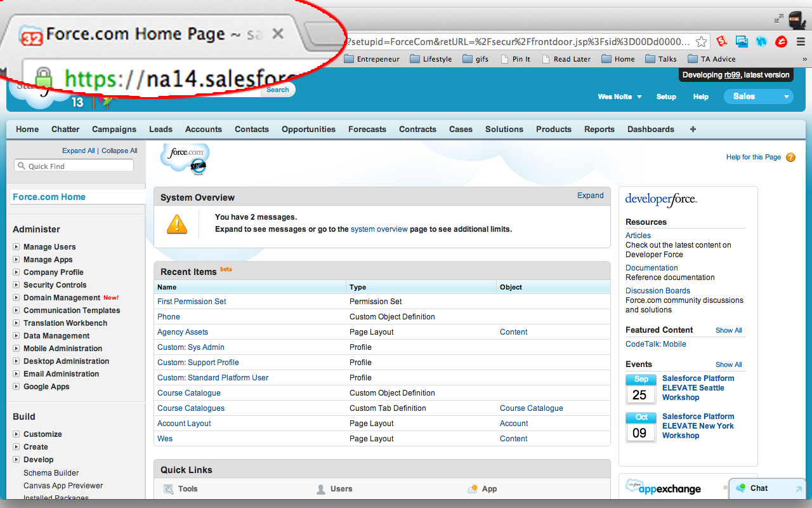812x508 pixels.
Task: Open the Entrepeneur bookmarks folder
Action: click(372, 59)
